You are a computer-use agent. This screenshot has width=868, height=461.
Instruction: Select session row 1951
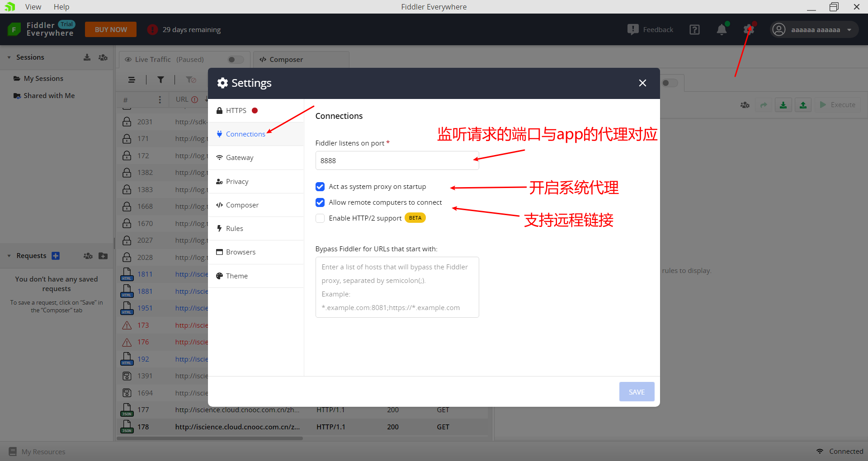pos(163,308)
